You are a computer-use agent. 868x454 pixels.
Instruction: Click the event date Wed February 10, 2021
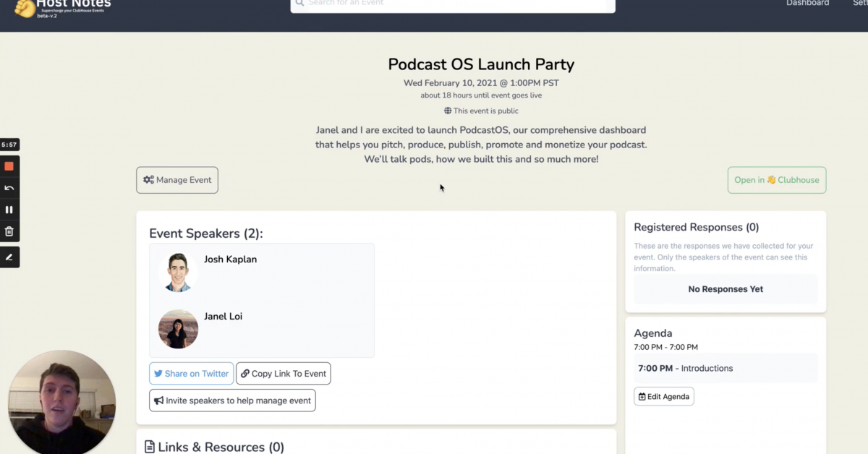[481, 83]
